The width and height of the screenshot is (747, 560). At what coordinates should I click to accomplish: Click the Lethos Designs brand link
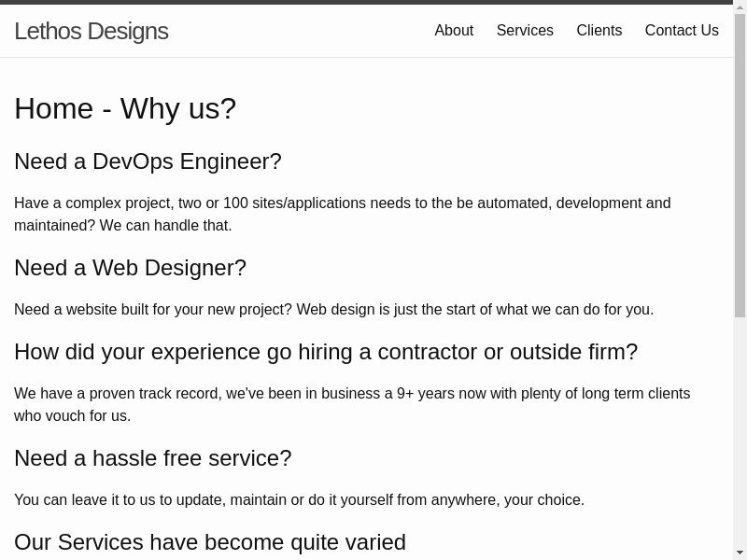coord(91,31)
